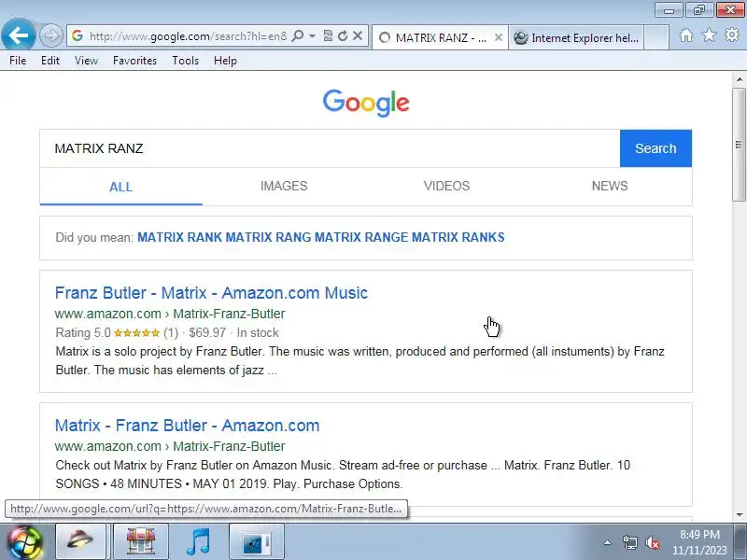
Task: Open the Windows Start button
Action: click(25, 542)
